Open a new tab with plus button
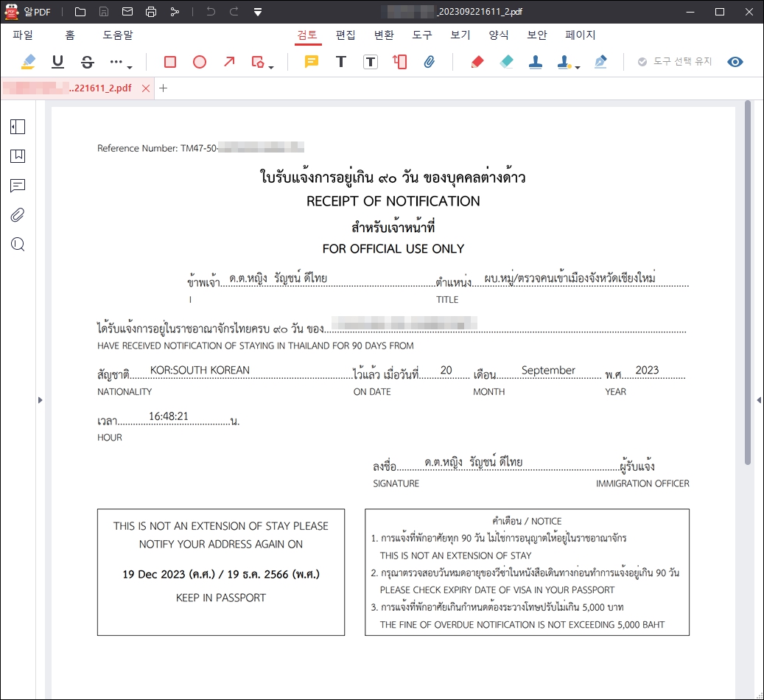Image resolution: width=764 pixels, height=700 pixels. (x=164, y=88)
